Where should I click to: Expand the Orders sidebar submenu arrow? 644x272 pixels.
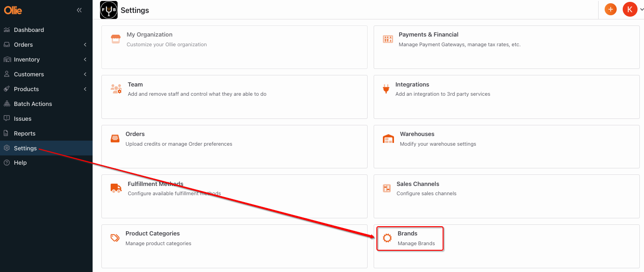pyautogui.click(x=85, y=45)
